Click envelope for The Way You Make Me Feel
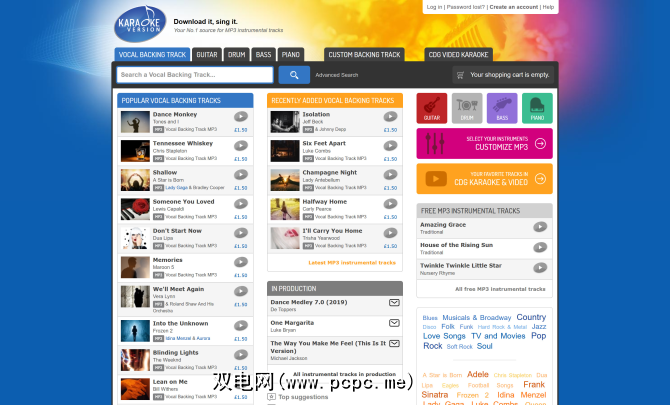 tap(394, 343)
